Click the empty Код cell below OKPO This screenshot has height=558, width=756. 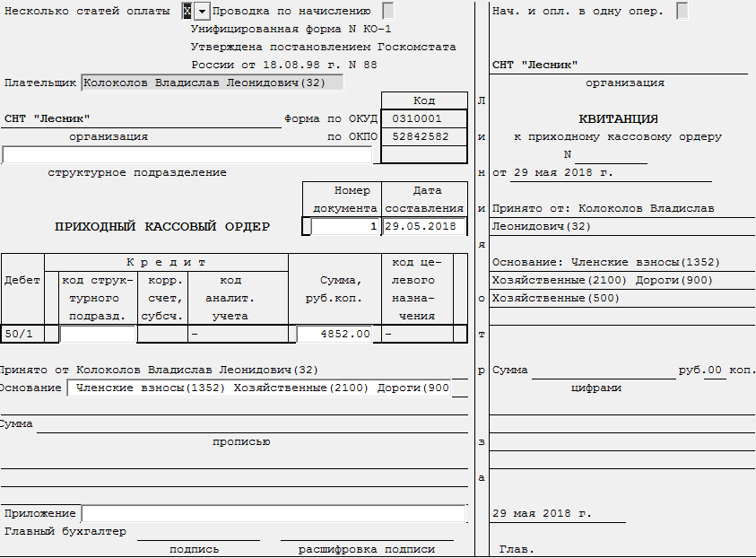coord(423,154)
